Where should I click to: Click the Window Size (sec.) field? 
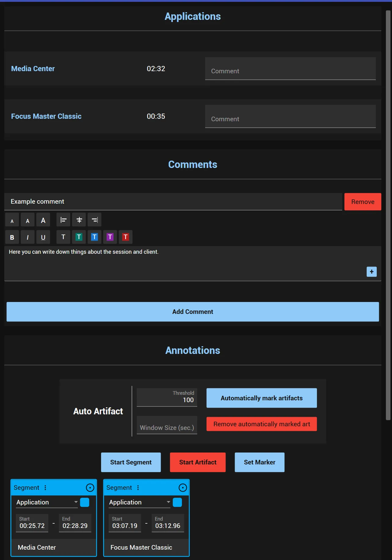pyautogui.click(x=167, y=425)
